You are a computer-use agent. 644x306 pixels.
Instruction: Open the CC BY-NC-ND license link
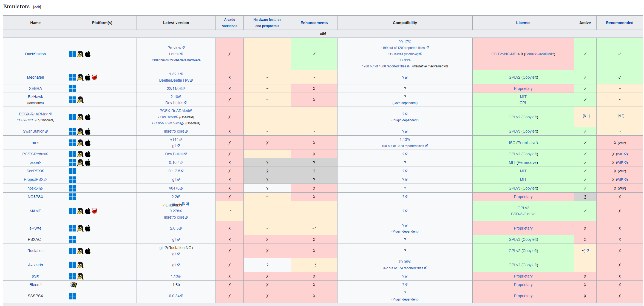(x=504, y=54)
